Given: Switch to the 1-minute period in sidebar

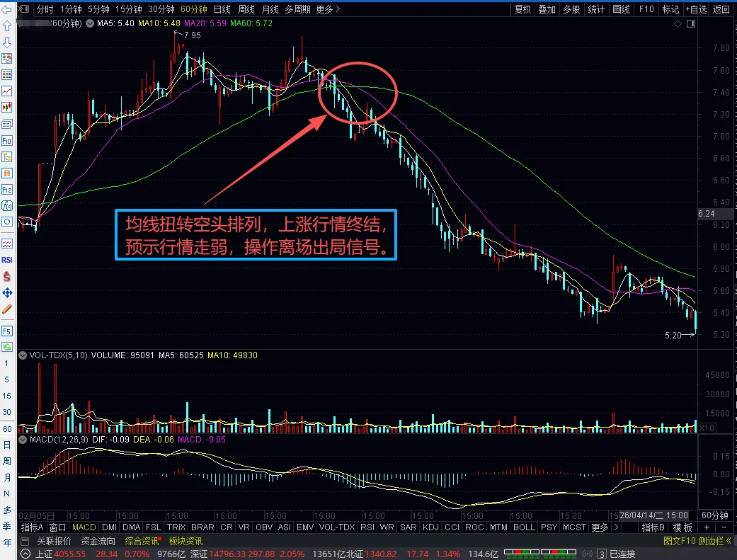Looking at the screenshot, I should [x=6, y=363].
